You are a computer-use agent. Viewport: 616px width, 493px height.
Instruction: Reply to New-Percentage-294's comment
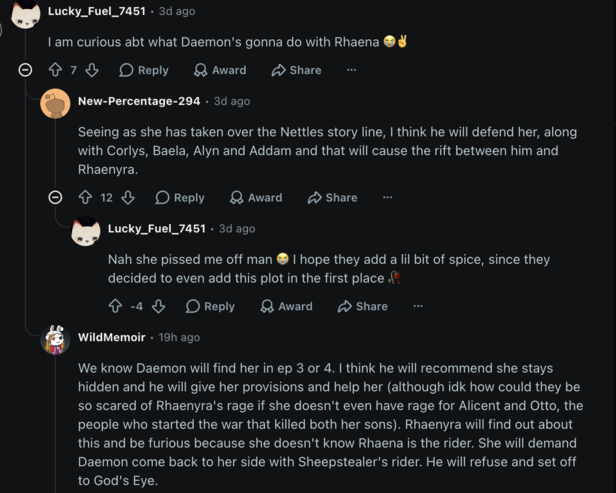pyautogui.click(x=180, y=197)
